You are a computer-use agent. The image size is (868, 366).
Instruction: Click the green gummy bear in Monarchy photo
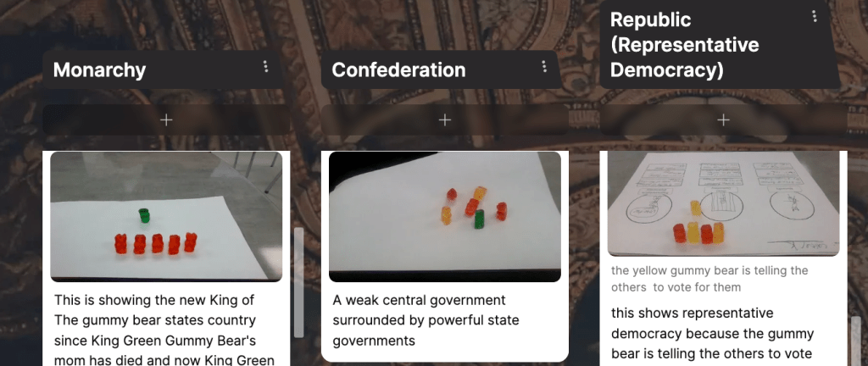coord(144,215)
